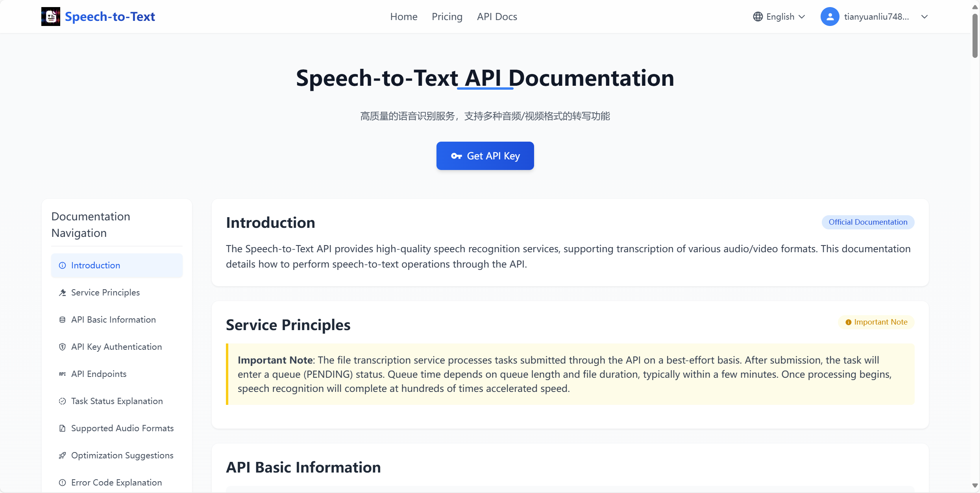Select the API Endpoints sidebar icon
980x493 pixels.
point(62,374)
